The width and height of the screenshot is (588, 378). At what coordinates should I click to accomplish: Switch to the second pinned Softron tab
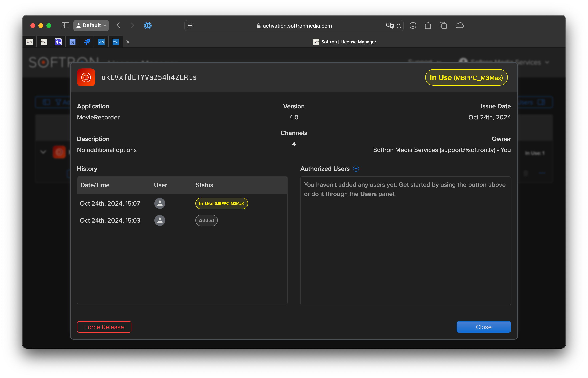coord(44,42)
